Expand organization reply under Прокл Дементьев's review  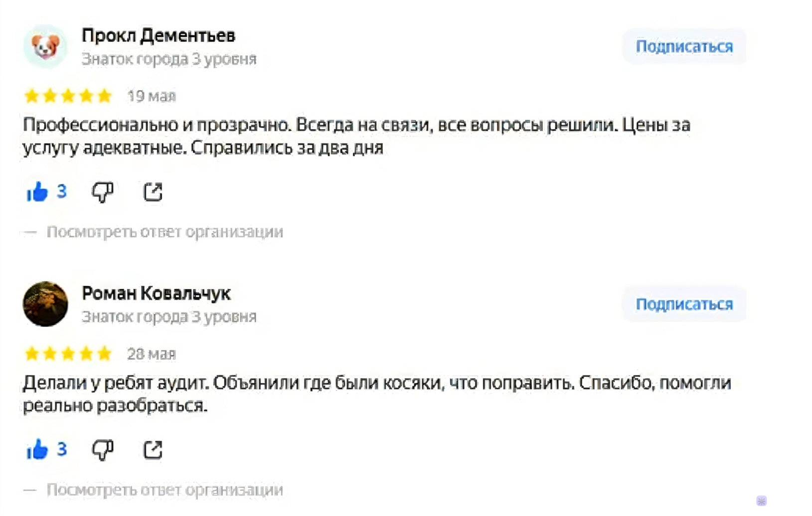164,232
